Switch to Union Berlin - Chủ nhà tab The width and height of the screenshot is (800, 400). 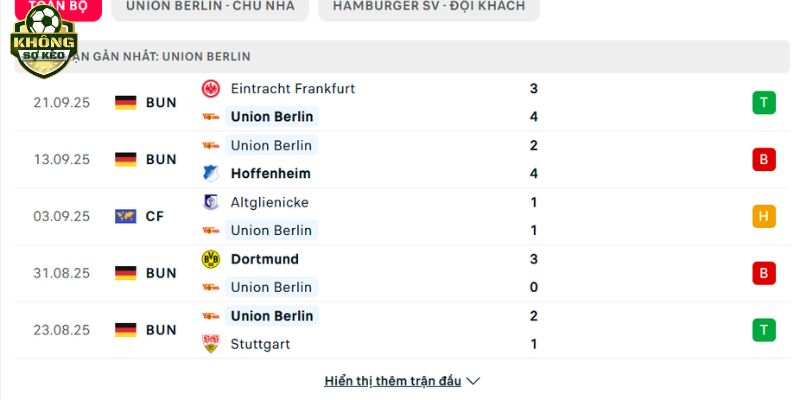(210, 7)
